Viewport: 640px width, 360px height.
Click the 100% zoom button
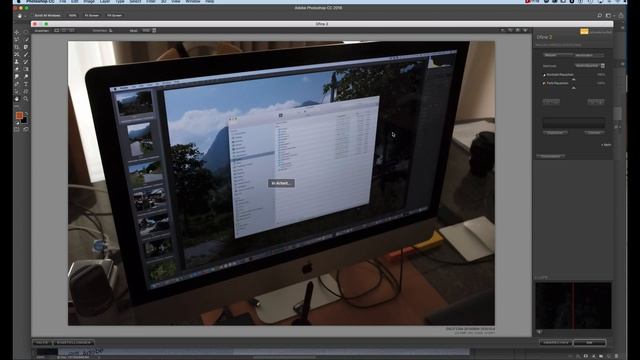pyautogui.click(x=72, y=16)
